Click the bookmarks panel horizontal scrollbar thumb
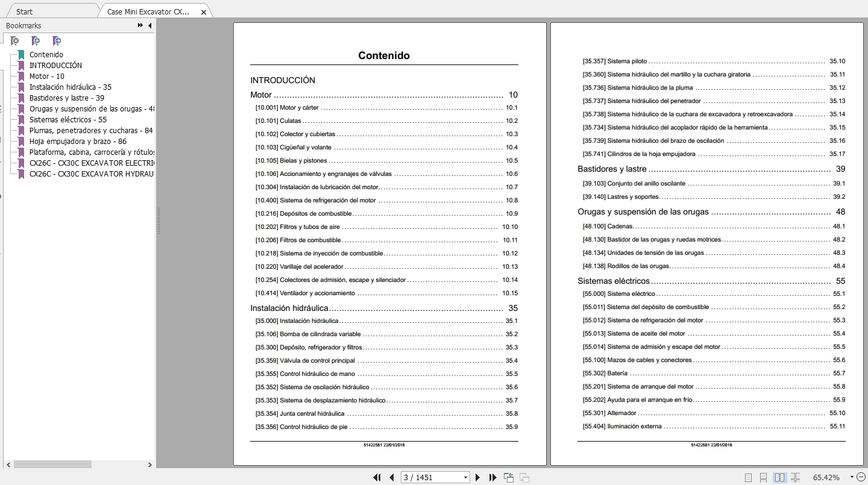The width and height of the screenshot is (868, 485). tap(52, 465)
